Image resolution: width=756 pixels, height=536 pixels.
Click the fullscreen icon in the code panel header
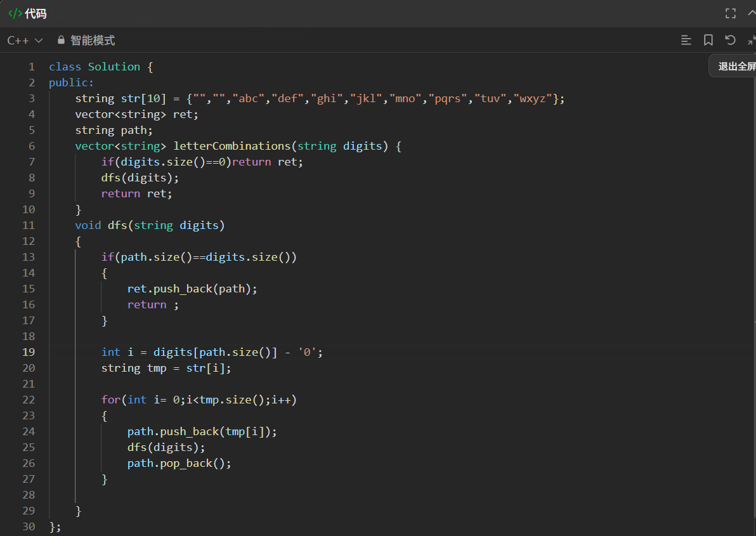click(731, 13)
